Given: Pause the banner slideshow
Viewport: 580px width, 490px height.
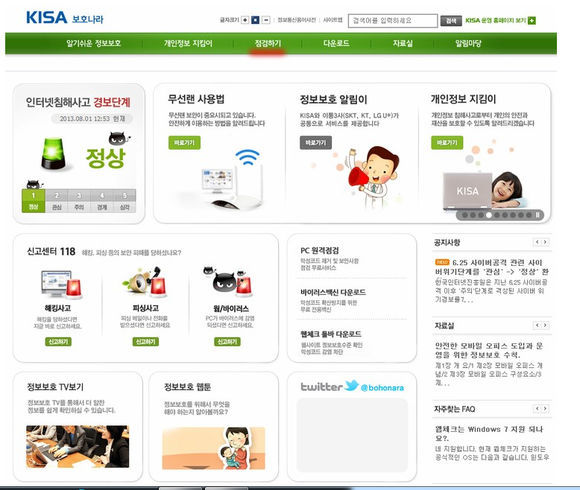Looking at the screenshot, I should point(538,215).
